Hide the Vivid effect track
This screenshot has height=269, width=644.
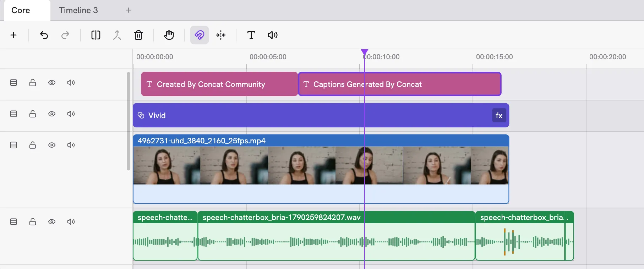[52, 114]
